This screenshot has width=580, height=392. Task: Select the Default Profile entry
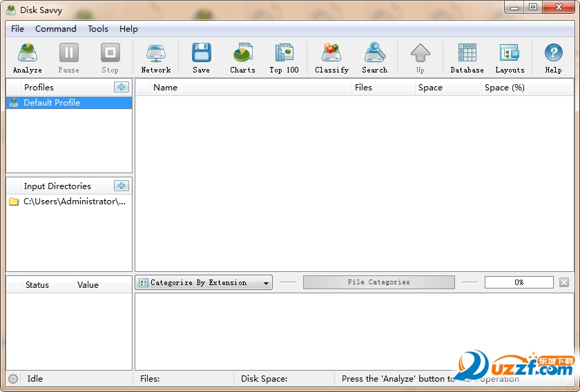(x=69, y=102)
